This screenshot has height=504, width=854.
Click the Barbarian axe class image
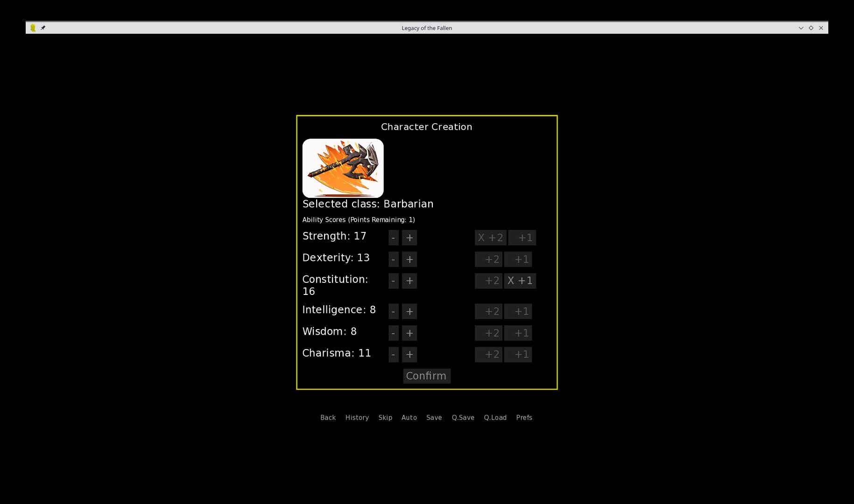coord(343,168)
